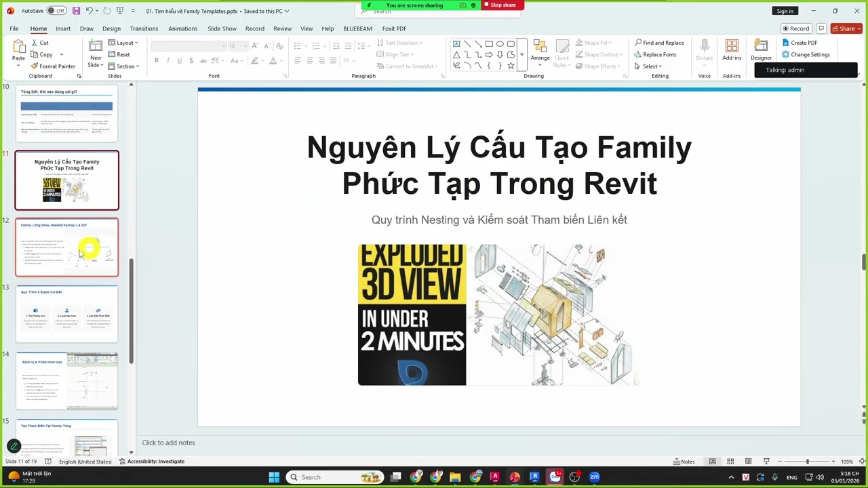This screenshot has width=868, height=488.
Task: Toggle text shadow
Action: [x=191, y=60]
